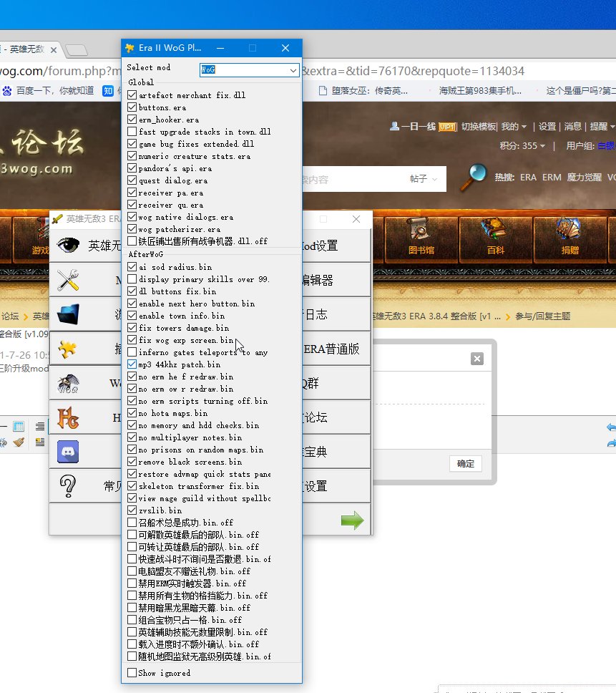
Task: Open the 帖子 search type dropdown
Action: pos(423,178)
